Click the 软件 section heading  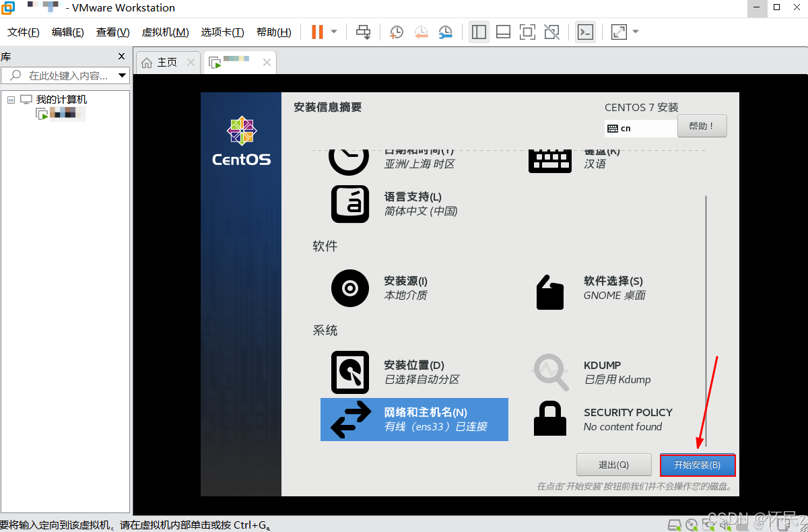(325, 246)
